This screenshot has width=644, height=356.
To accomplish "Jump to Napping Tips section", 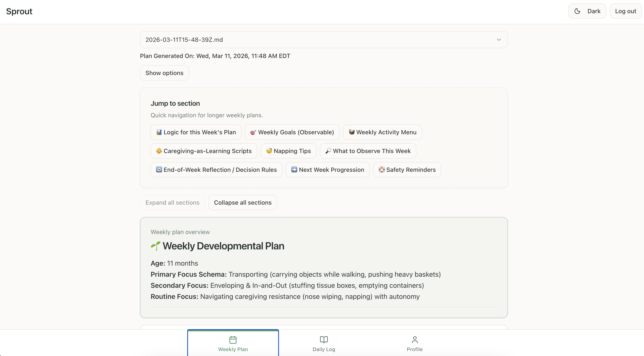I will coord(288,151).
